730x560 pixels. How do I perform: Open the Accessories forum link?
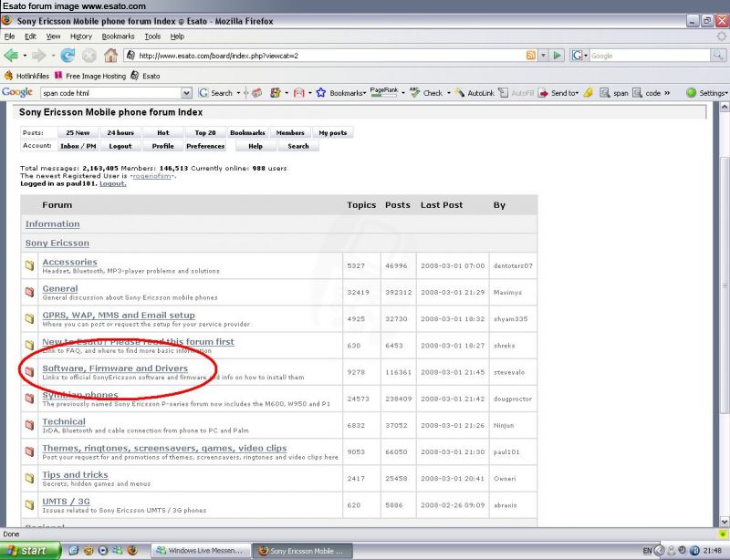[70, 262]
